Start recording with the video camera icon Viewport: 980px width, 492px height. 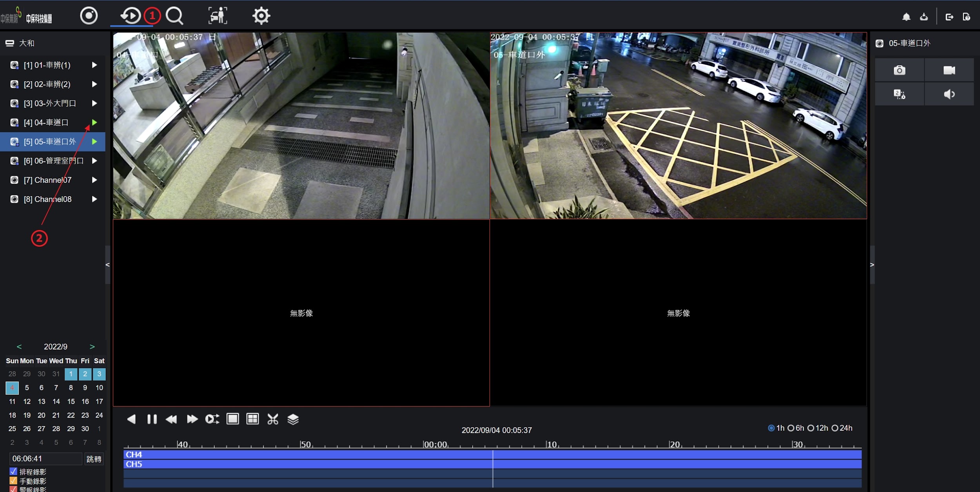(949, 70)
